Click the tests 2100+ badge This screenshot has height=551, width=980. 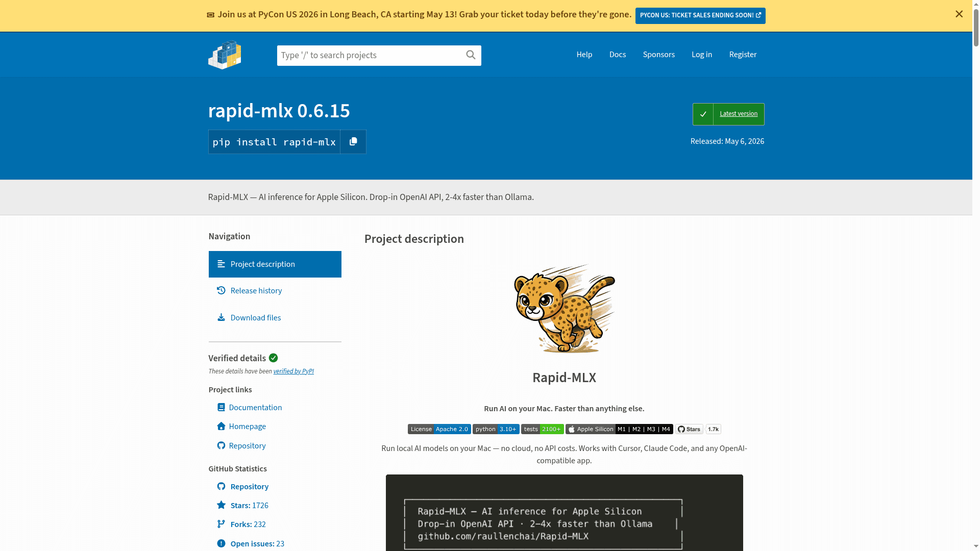click(x=542, y=429)
